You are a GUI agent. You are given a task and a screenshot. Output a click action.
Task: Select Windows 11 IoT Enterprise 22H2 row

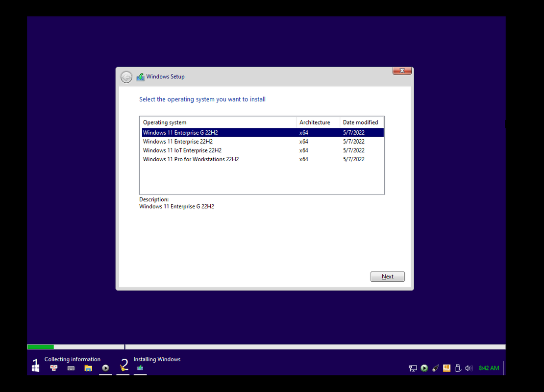point(263,150)
